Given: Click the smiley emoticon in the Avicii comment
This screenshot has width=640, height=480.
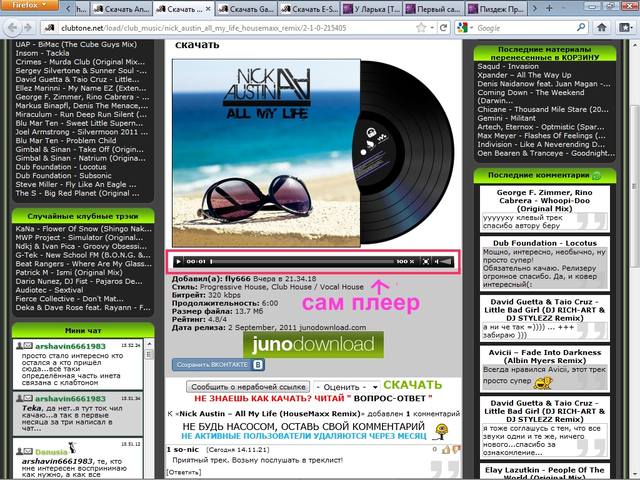Looking at the screenshot, I should 543,382.
